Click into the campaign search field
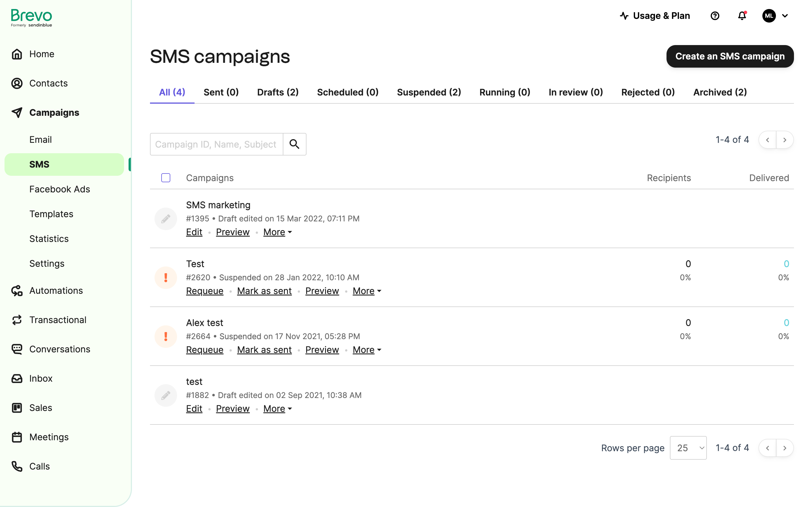The image size is (812, 507). click(x=216, y=144)
